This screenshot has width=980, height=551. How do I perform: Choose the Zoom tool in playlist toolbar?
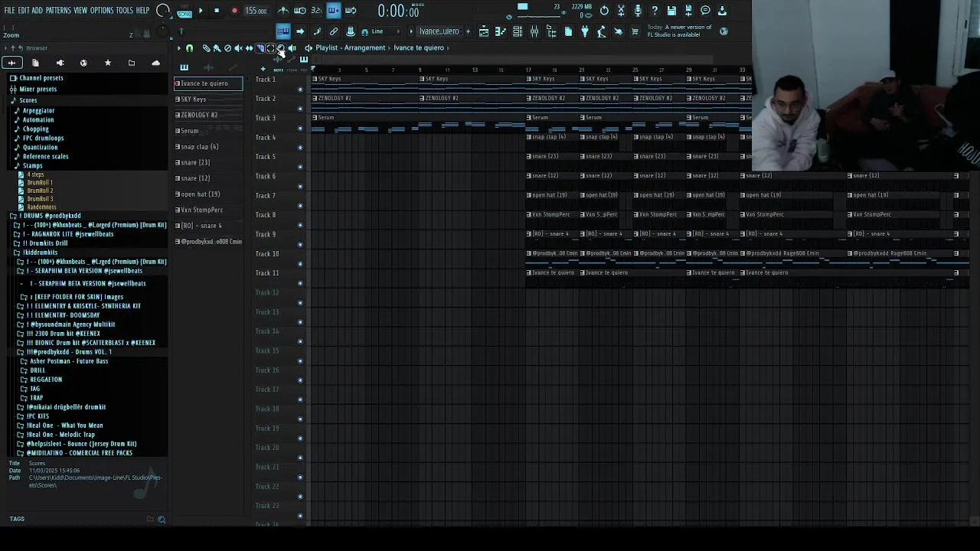281,48
